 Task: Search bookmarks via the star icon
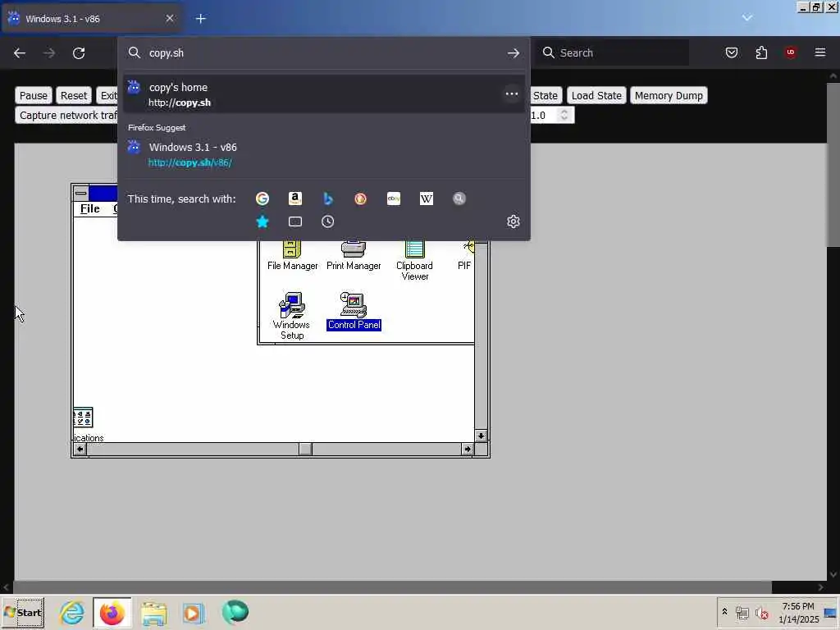262,221
